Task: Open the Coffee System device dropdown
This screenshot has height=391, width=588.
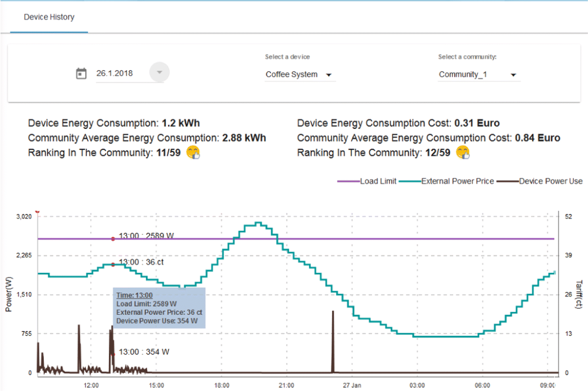Action: [300, 75]
